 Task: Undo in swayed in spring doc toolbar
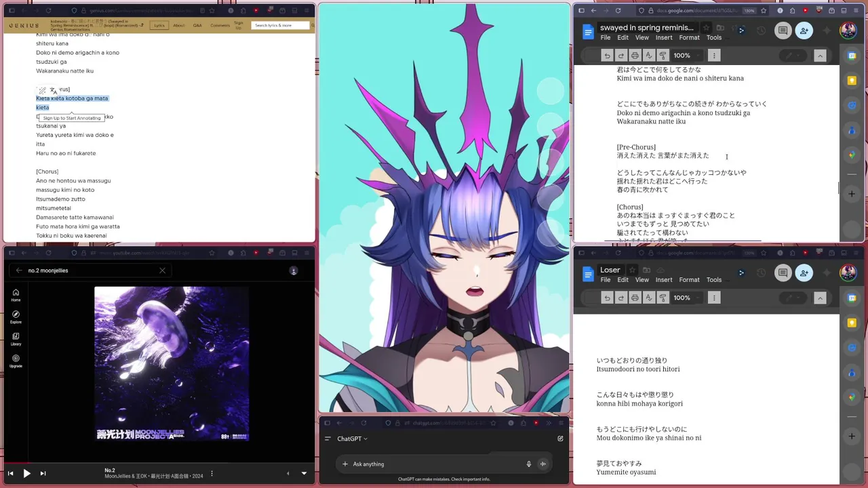(x=607, y=56)
